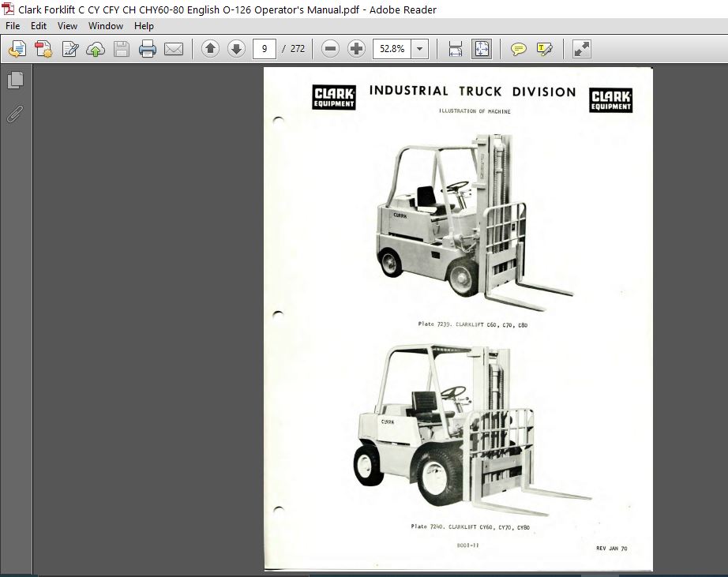Screen dimensions: 728x577
Task: Click the Print icon
Action: (x=148, y=49)
